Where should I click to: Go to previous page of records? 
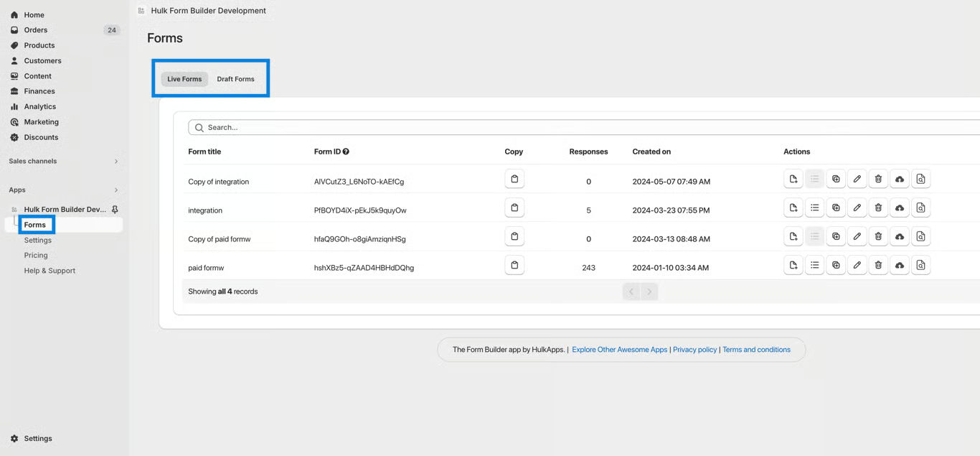tap(631, 292)
